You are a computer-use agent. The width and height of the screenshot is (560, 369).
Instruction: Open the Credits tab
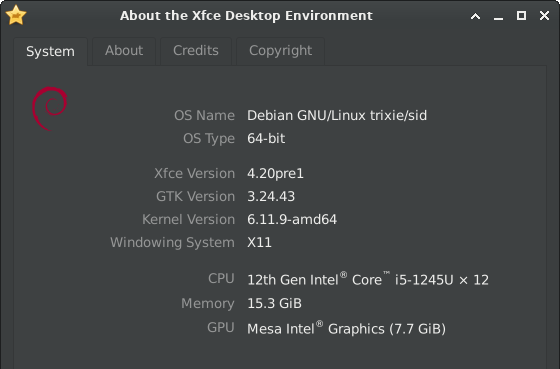196,51
